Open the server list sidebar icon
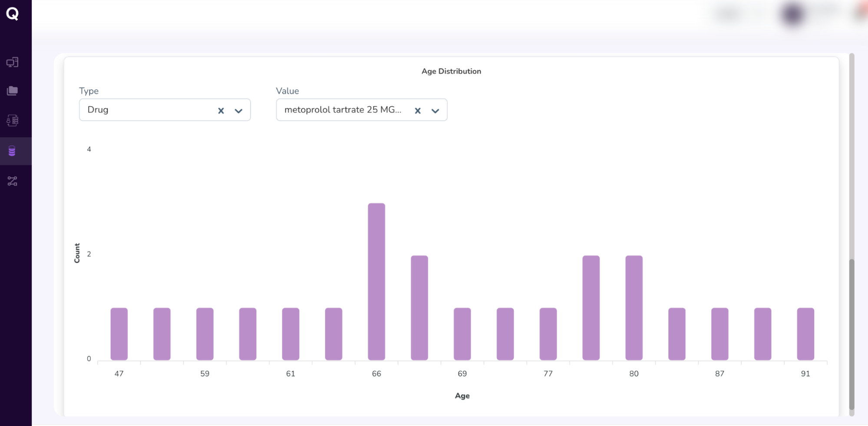This screenshot has height=426, width=868. (12, 120)
